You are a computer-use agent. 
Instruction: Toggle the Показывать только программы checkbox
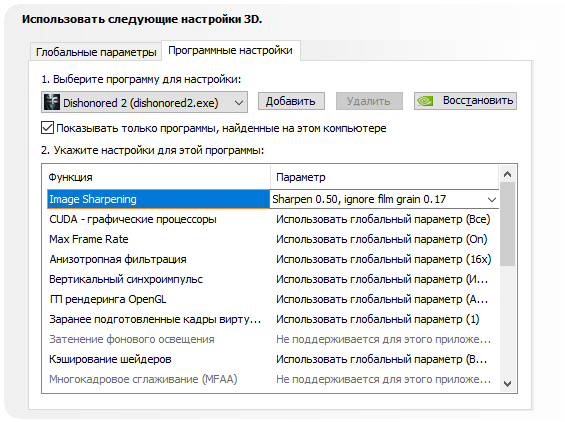[48, 128]
